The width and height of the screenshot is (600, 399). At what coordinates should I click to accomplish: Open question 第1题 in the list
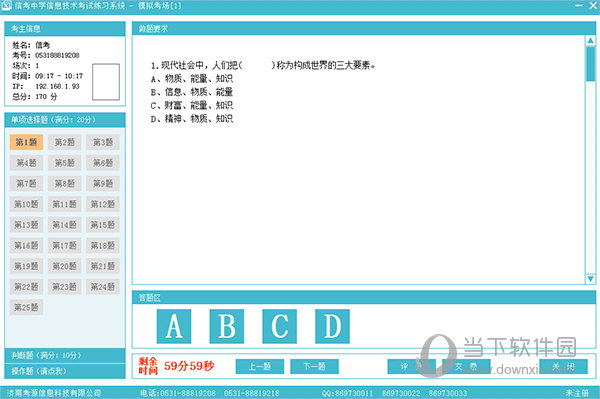point(26,142)
